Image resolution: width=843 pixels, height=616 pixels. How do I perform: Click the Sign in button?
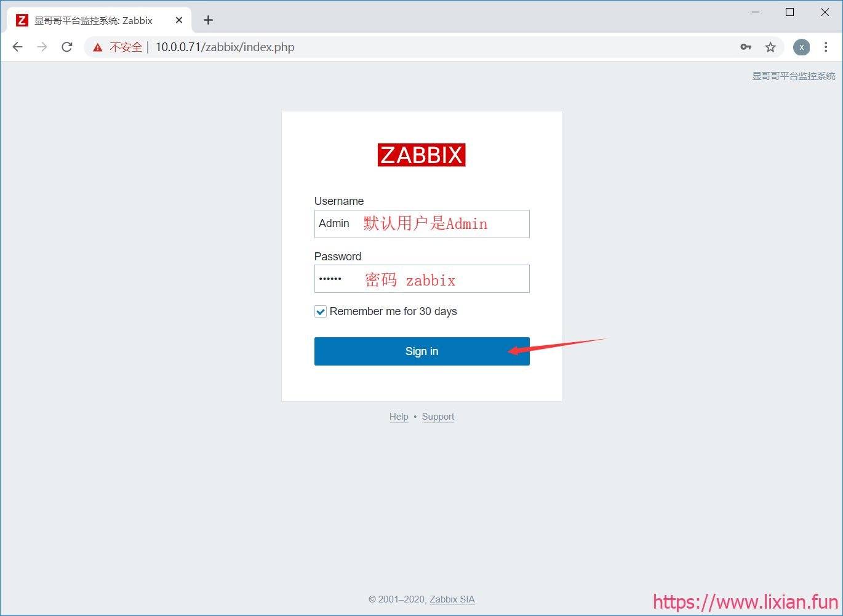coord(421,351)
